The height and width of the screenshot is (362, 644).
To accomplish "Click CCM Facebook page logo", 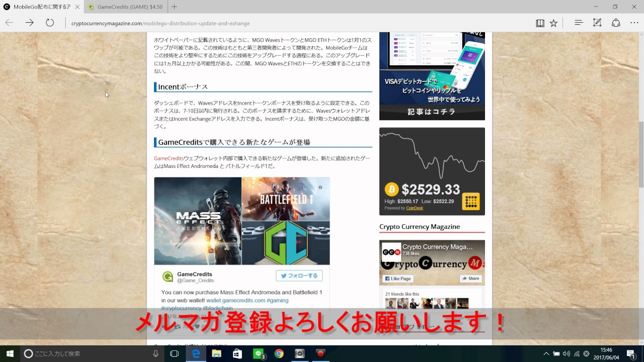I will pos(391,252).
